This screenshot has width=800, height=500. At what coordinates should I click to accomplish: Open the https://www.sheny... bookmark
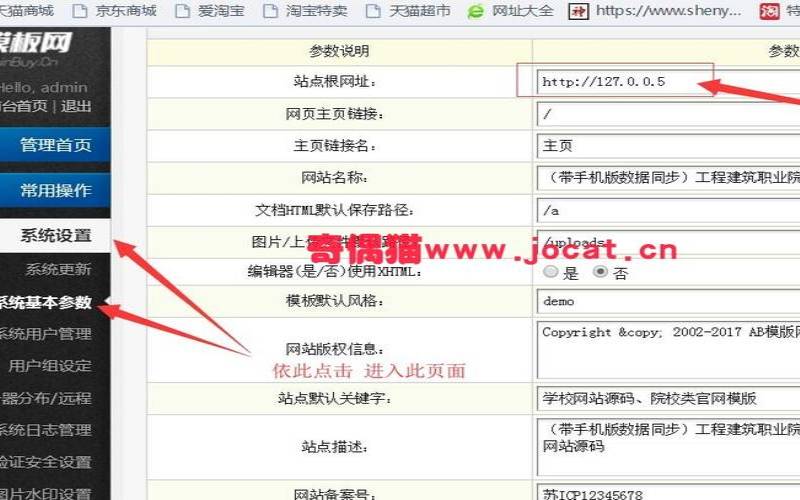655,10
